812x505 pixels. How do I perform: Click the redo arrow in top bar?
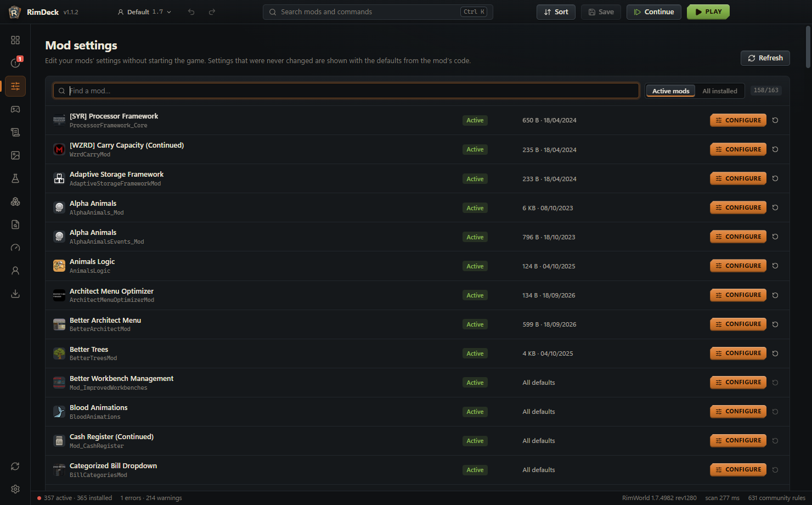click(x=212, y=12)
